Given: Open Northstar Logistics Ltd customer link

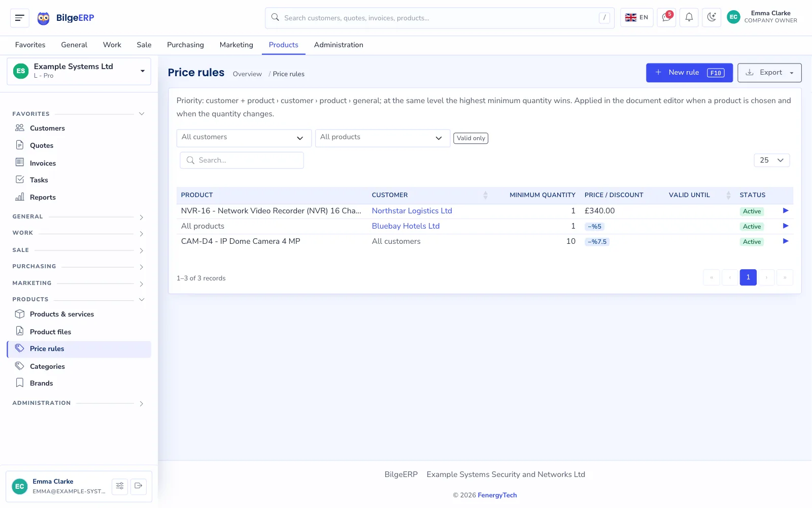Looking at the screenshot, I should pyautogui.click(x=412, y=211).
